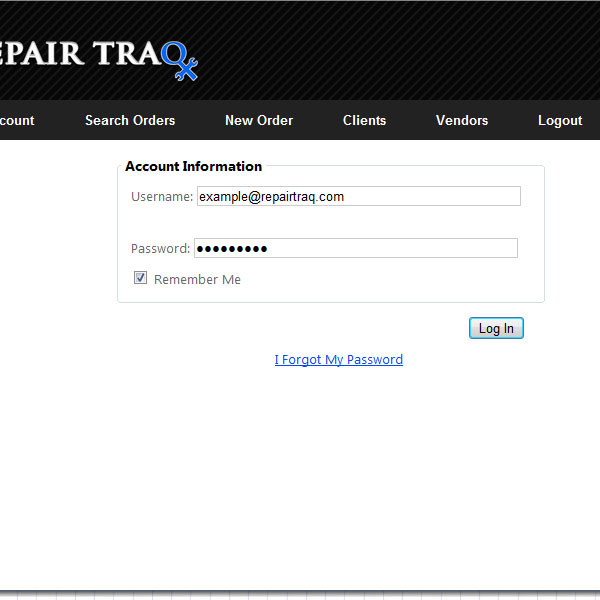Click the Password label

pos(160,248)
